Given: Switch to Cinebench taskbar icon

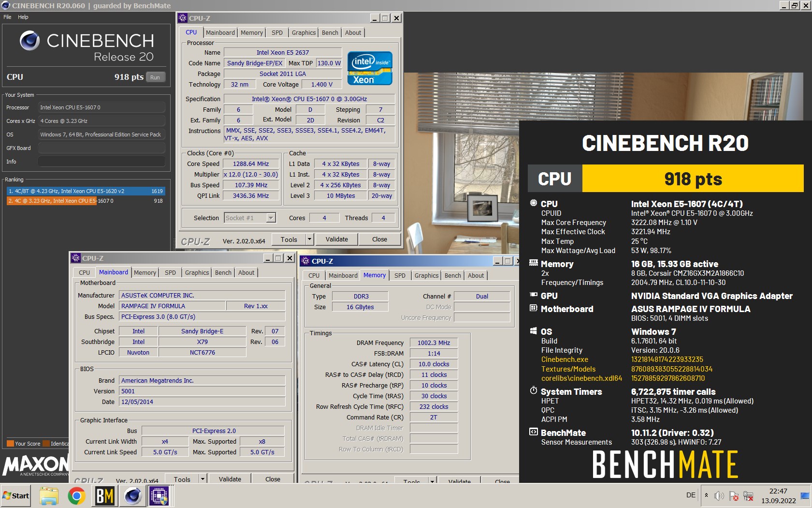Looking at the screenshot, I should (133, 496).
